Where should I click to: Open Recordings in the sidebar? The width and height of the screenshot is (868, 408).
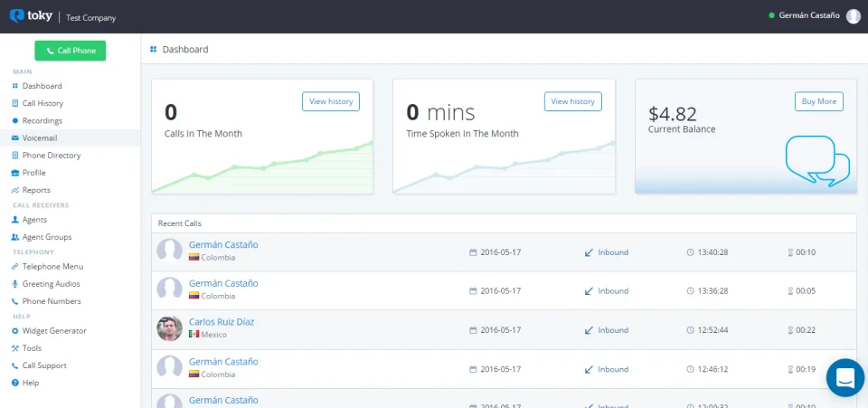(x=42, y=120)
